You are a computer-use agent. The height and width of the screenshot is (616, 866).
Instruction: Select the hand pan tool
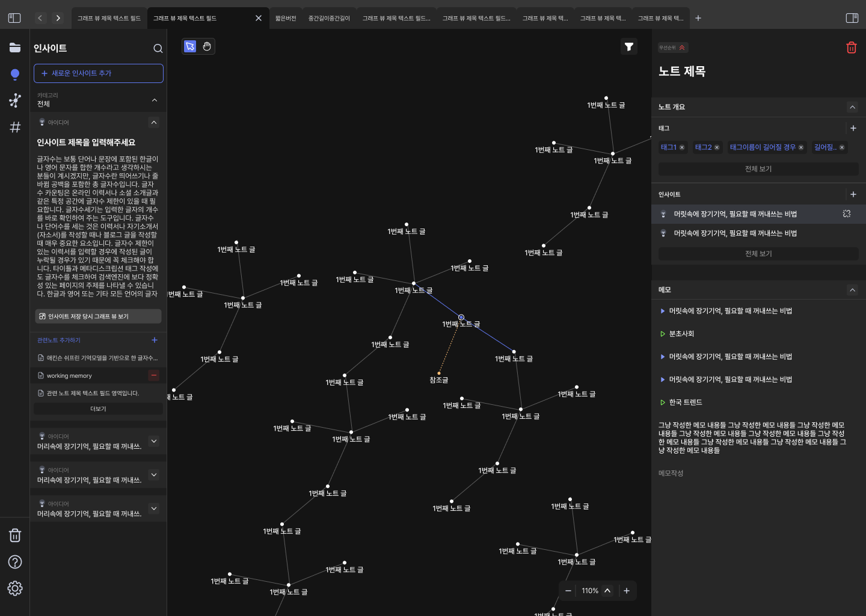pos(207,46)
